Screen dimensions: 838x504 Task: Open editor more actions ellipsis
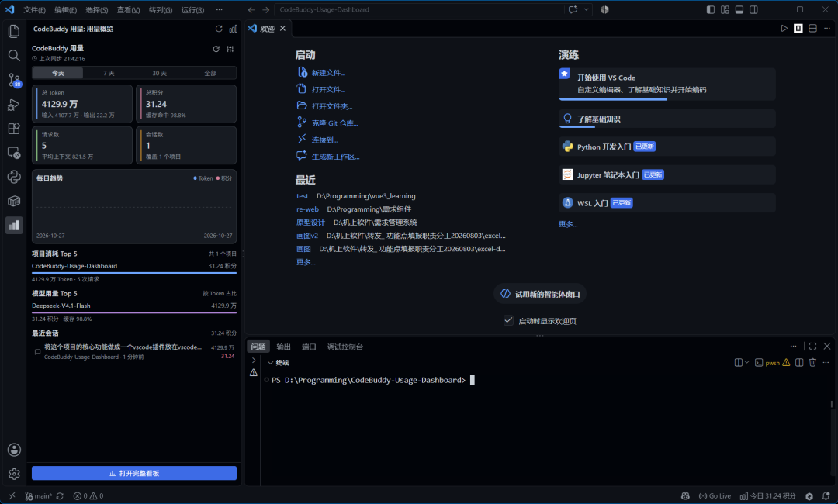tap(827, 28)
